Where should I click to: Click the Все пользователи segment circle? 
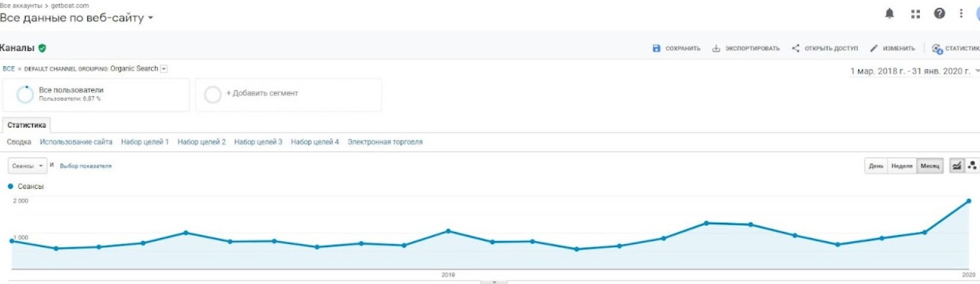point(25,94)
